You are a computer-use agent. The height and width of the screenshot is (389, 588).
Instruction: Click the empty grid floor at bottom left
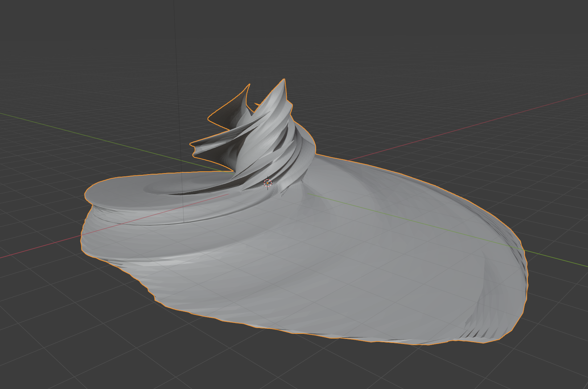[54, 345]
